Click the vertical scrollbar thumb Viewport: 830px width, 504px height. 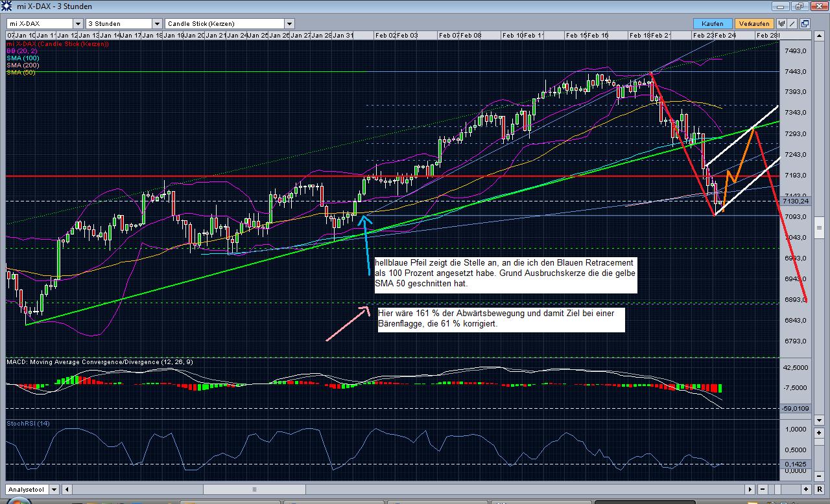pyautogui.click(x=820, y=227)
